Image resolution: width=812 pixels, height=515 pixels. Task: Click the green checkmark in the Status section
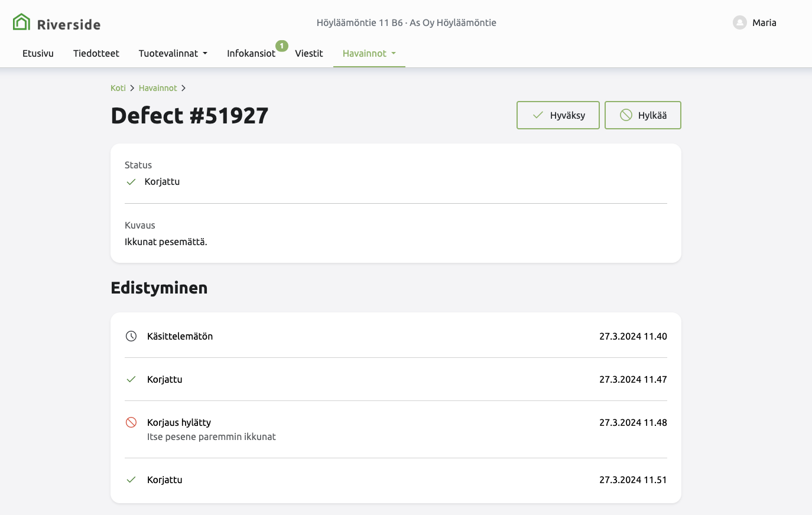click(x=131, y=182)
